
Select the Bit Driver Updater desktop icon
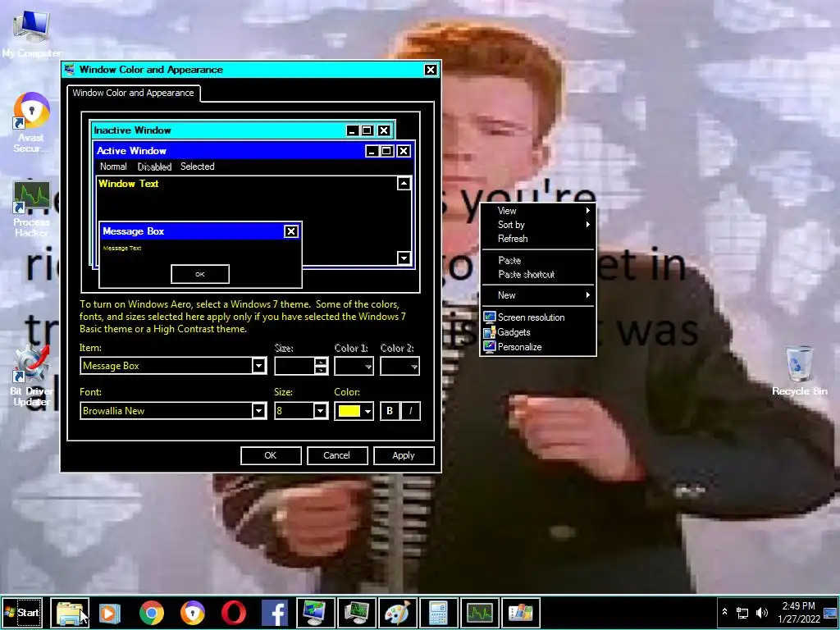(x=31, y=375)
